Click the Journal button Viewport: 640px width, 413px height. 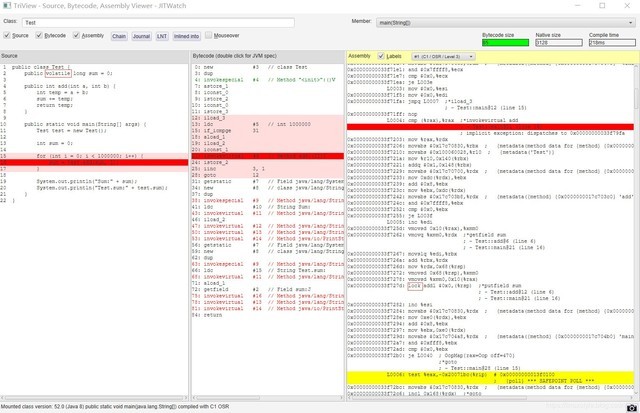pyautogui.click(x=141, y=35)
